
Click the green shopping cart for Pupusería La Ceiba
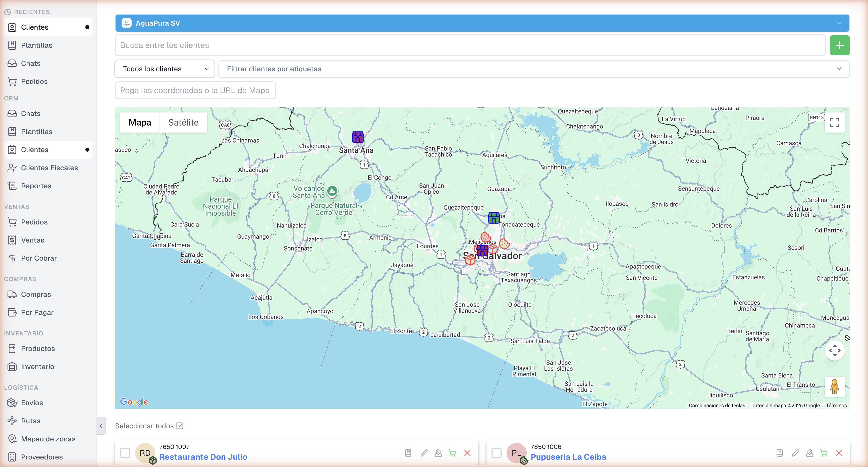click(x=824, y=453)
